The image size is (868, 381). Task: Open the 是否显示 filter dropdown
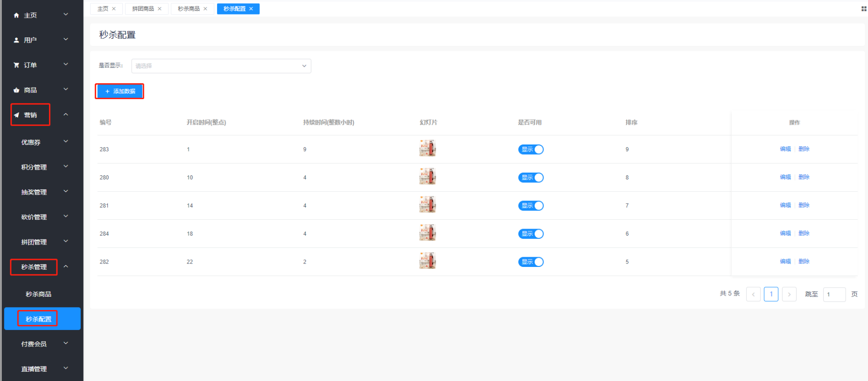(x=221, y=66)
